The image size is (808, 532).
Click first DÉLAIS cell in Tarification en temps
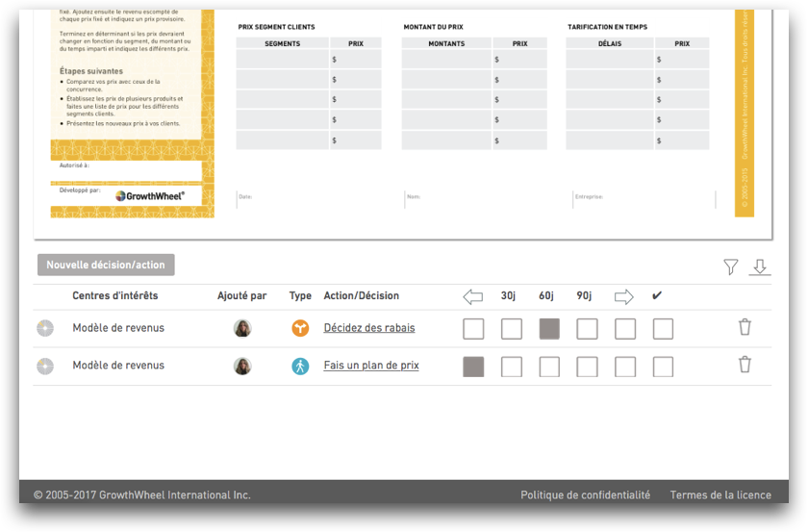coord(610,60)
